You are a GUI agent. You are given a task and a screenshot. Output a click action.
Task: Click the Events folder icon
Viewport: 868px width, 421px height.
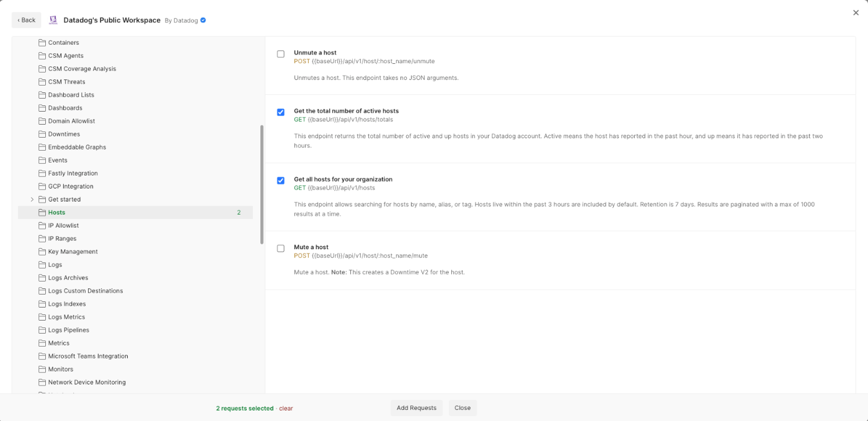tap(42, 160)
